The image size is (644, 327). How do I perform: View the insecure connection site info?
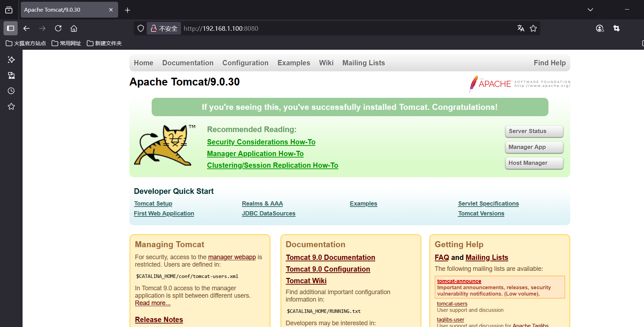pyautogui.click(x=164, y=28)
